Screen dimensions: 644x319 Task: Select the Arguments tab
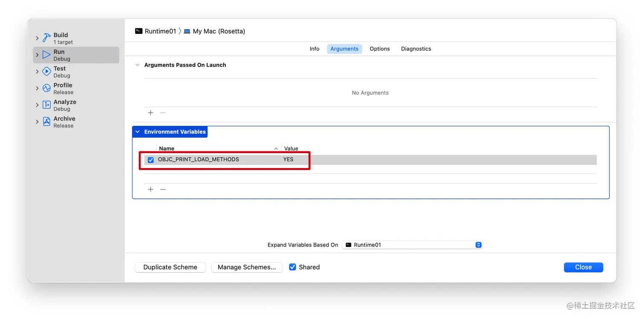[x=345, y=49]
